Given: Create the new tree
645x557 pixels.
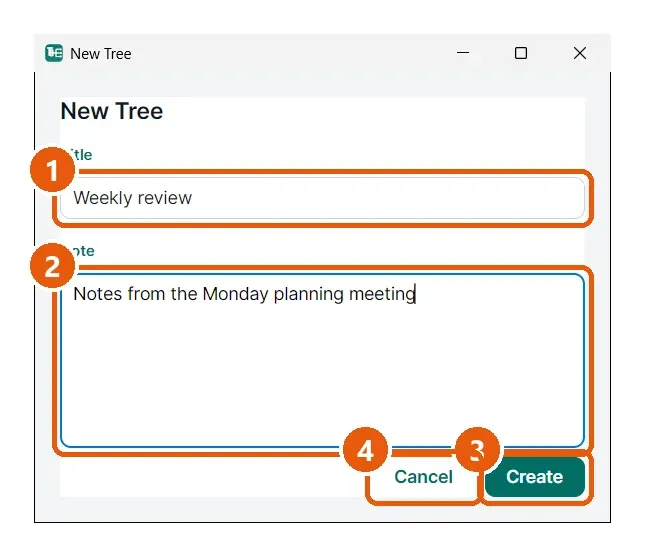Looking at the screenshot, I should [x=535, y=477].
